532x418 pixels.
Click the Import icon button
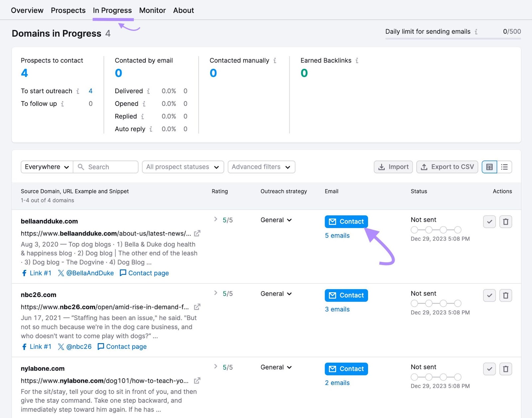pos(381,167)
